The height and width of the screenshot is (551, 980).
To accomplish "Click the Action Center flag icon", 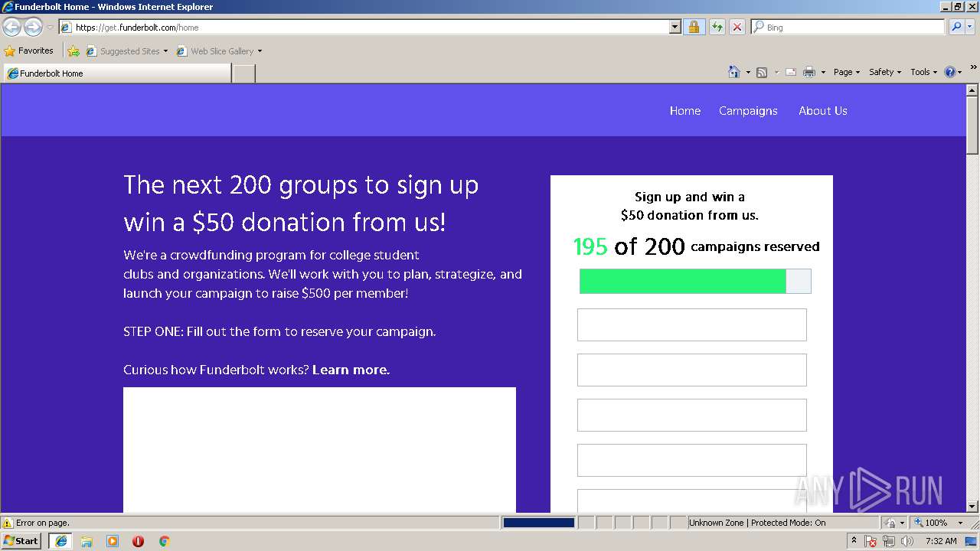I will point(871,541).
